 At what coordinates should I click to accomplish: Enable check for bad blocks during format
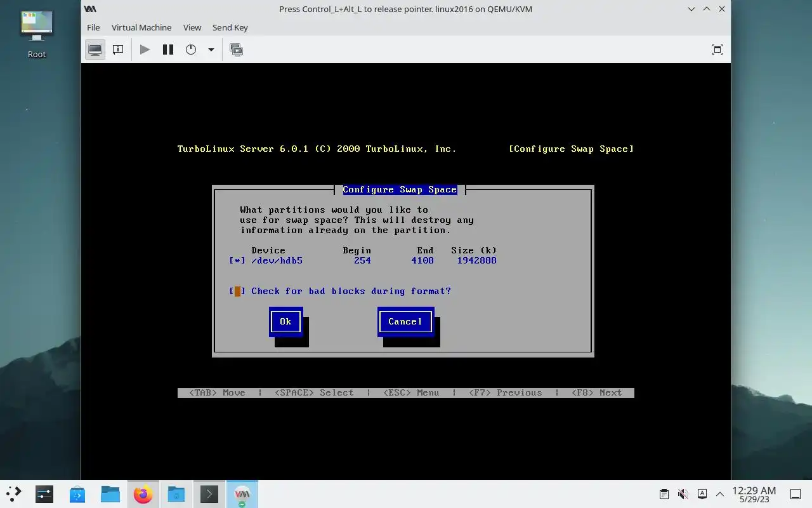pos(237,291)
